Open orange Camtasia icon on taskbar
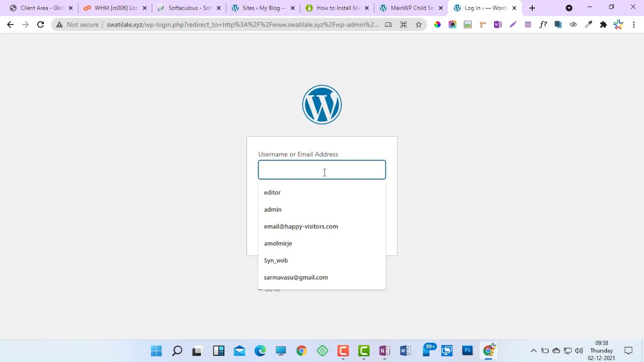This screenshot has height=362, width=644. [343, 351]
